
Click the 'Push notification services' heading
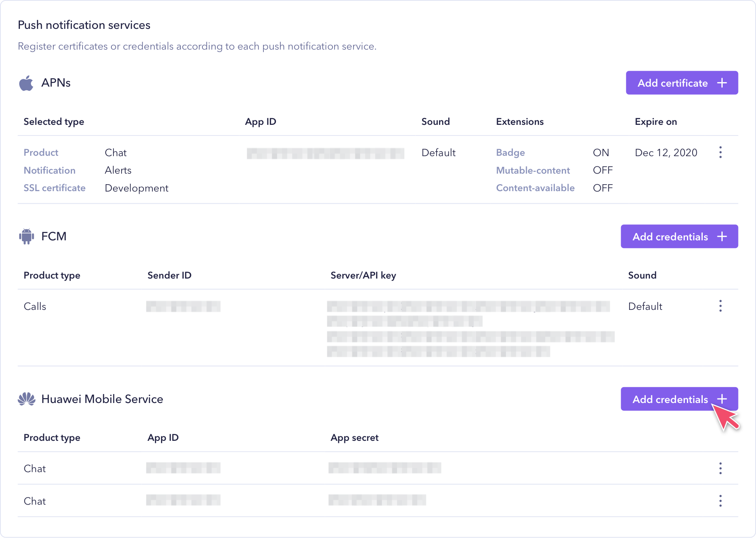coord(84,25)
